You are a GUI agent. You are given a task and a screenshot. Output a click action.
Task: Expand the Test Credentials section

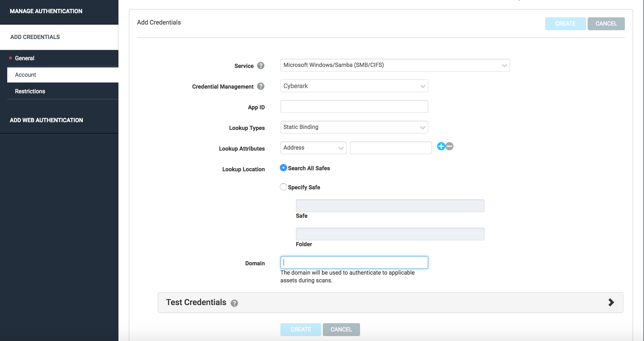click(x=613, y=302)
